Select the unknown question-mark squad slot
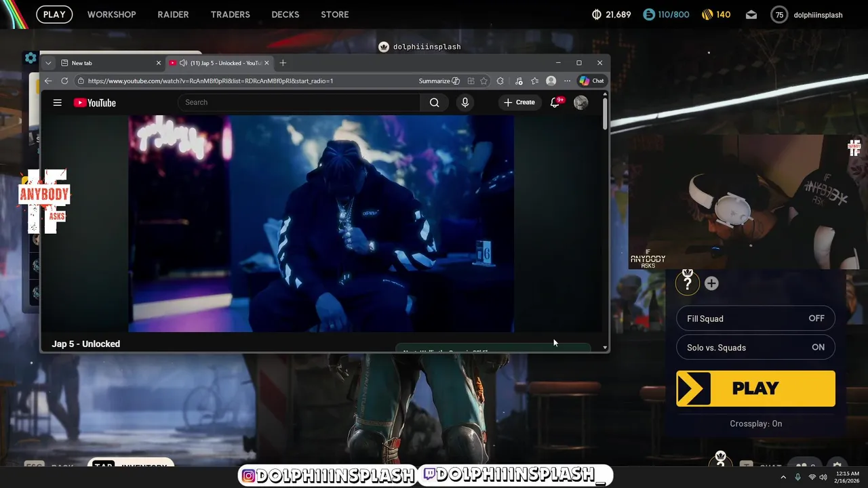The width and height of the screenshot is (868, 488). (x=687, y=282)
